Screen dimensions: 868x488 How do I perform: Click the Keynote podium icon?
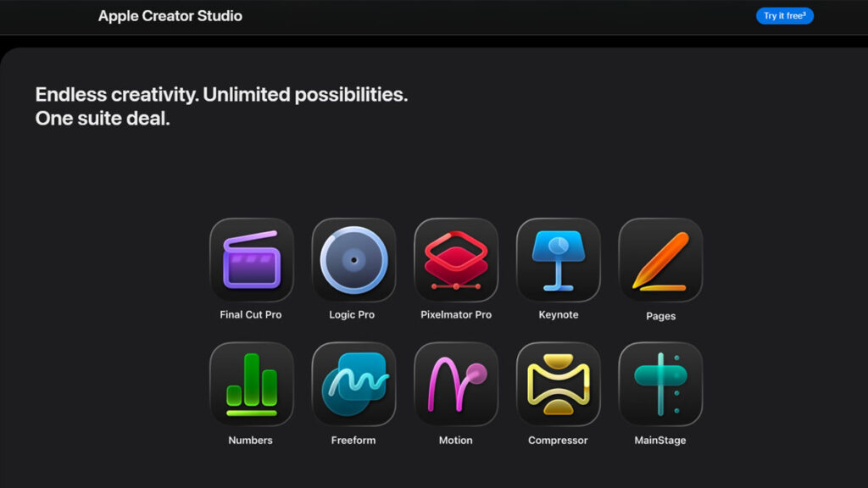pyautogui.click(x=559, y=259)
